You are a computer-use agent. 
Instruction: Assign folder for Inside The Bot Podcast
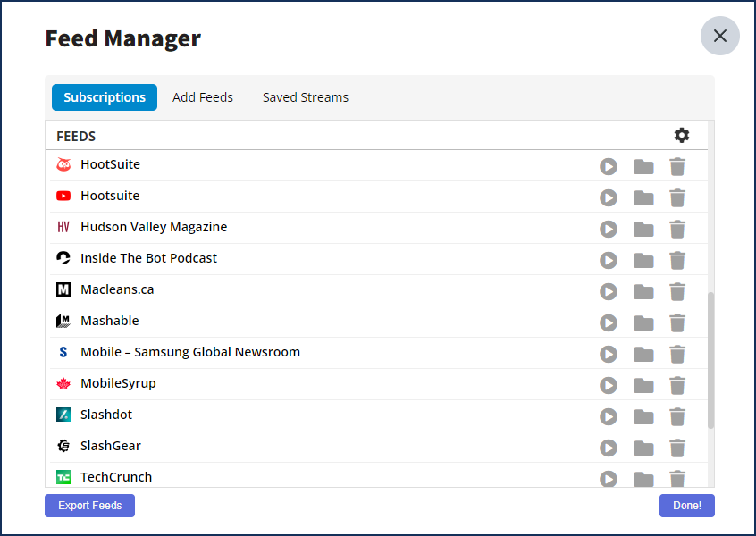click(x=643, y=260)
